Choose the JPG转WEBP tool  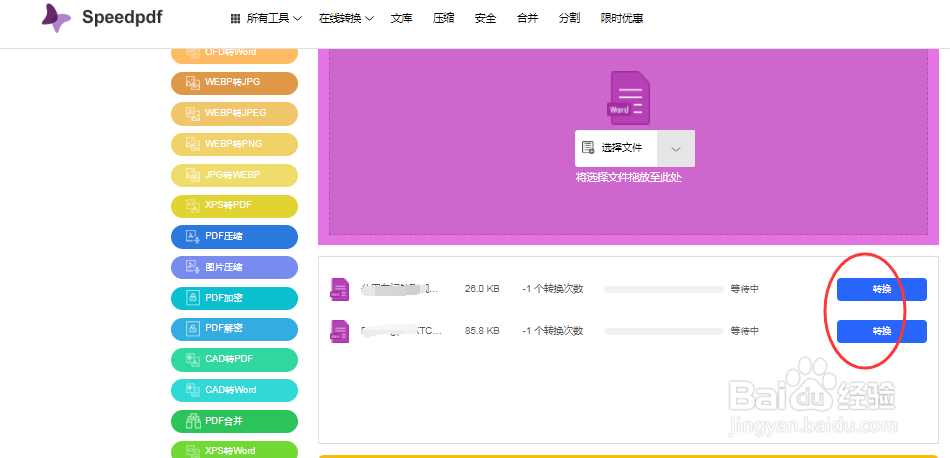pyautogui.click(x=234, y=176)
